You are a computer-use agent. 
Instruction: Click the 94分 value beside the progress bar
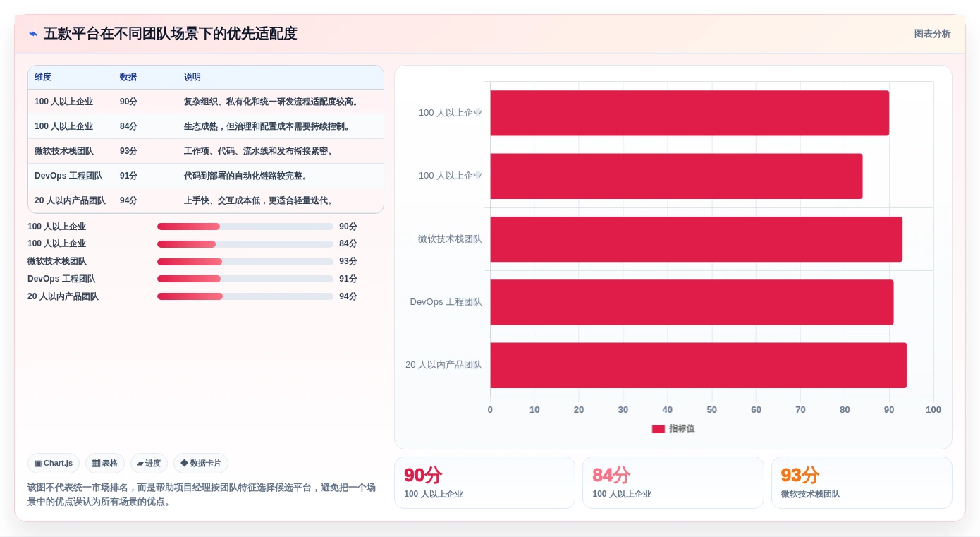click(x=348, y=296)
